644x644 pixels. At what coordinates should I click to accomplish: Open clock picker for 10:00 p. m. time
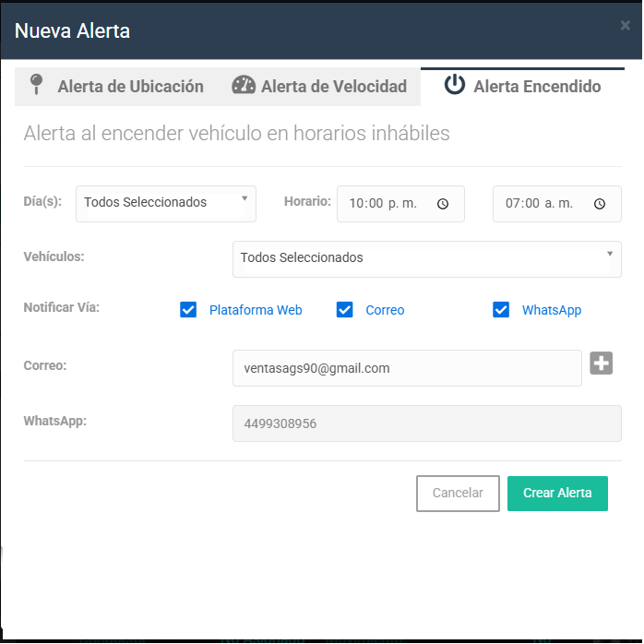click(x=443, y=204)
